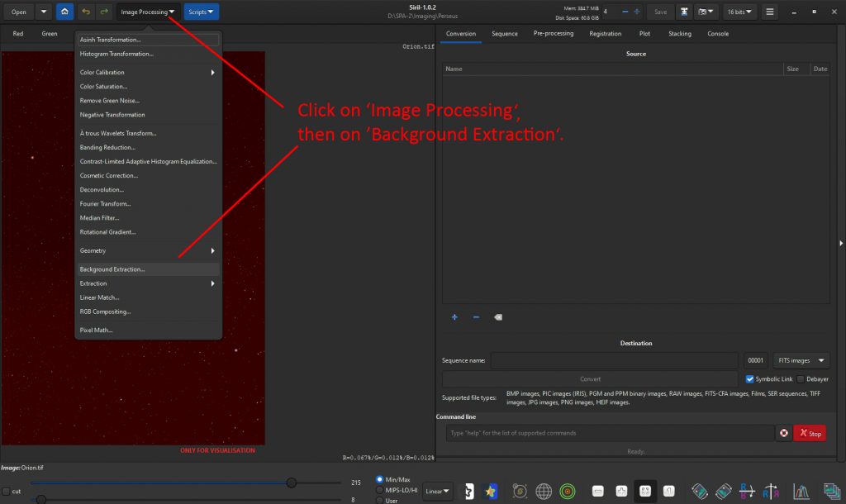Select the MIPS-LO/HI radio button
846x504 pixels.
tap(380, 490)
